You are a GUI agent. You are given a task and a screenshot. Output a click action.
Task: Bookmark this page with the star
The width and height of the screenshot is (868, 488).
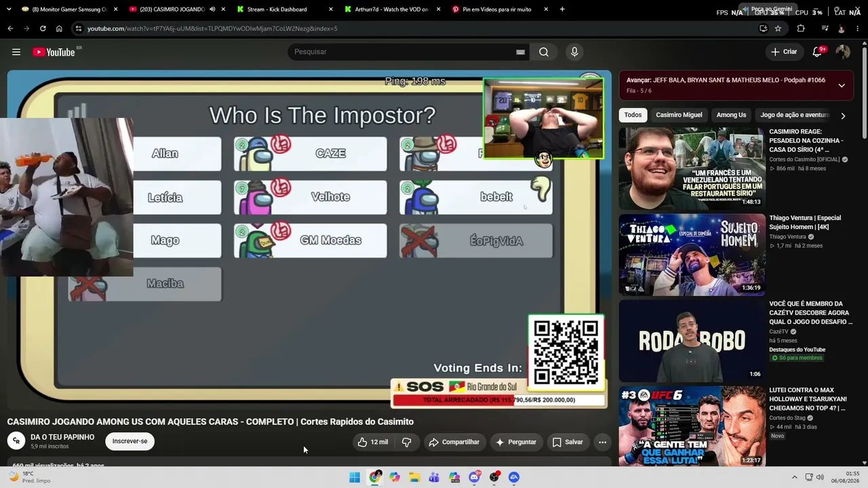(778, 28)
